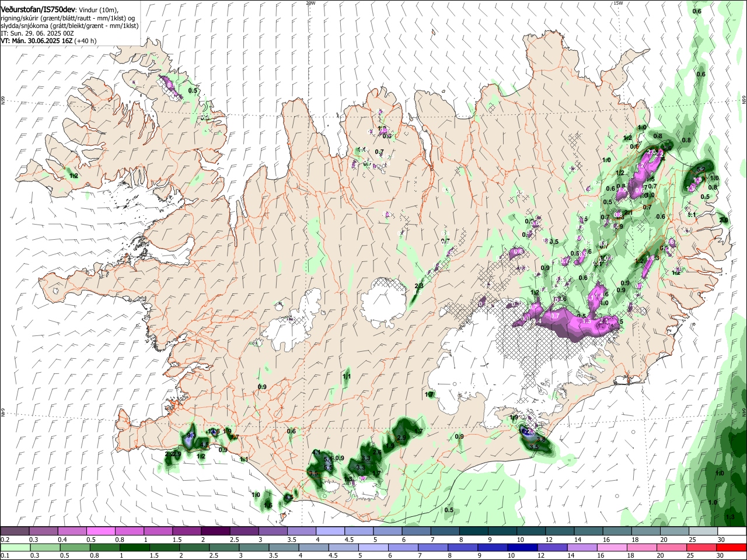Click the 5.5 value in the southern rain cluster
This screenshot has height=560, width=747.
pos(328,467)
